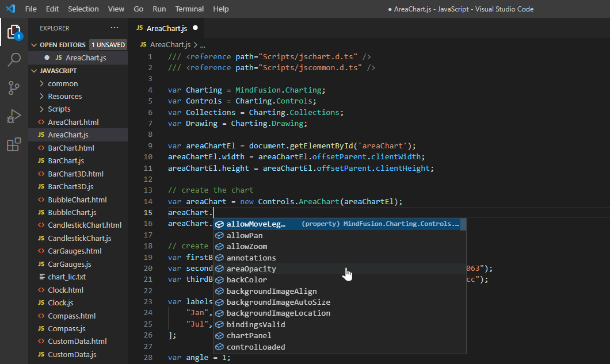Viewport: 610px width, 364px height.
Task: Open Explorer more actions ellipsis
Action: coord(115,28)
